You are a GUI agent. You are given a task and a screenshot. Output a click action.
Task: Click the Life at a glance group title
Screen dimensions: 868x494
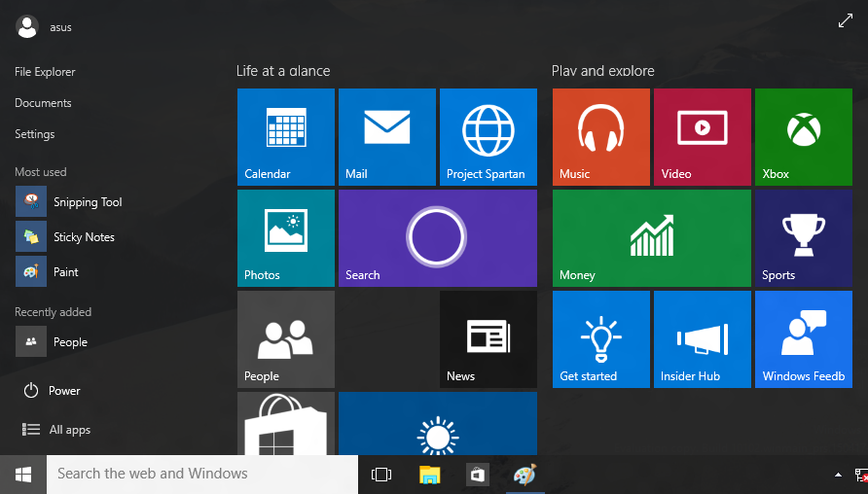coord(283,71)
